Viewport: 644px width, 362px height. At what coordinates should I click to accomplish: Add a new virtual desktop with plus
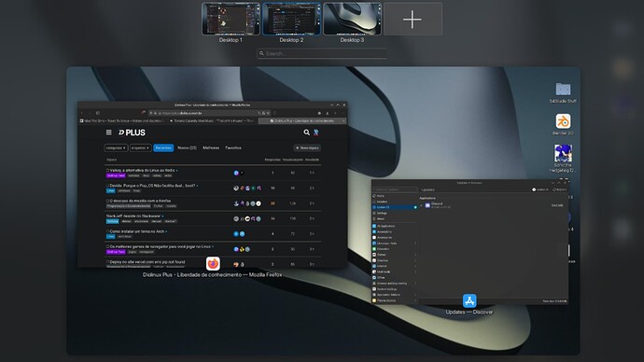tap(413, 20)
